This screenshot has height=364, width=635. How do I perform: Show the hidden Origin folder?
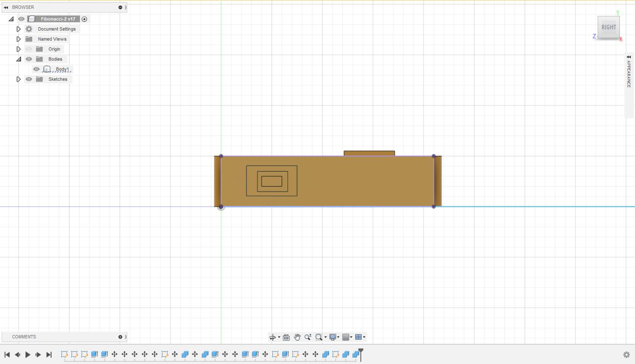(x=29, y=49)
